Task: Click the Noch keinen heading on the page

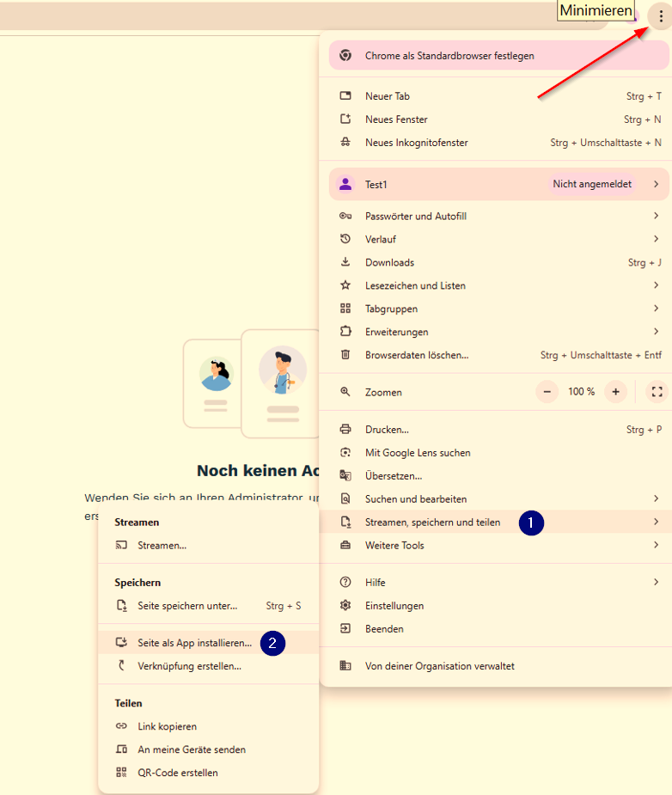Action: tap(259, 470)
